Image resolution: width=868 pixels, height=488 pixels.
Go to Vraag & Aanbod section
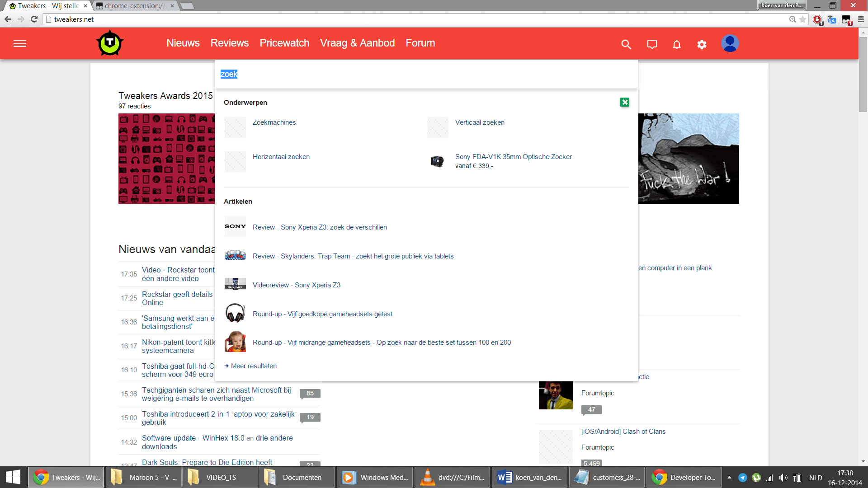click(x=357, y=43)
